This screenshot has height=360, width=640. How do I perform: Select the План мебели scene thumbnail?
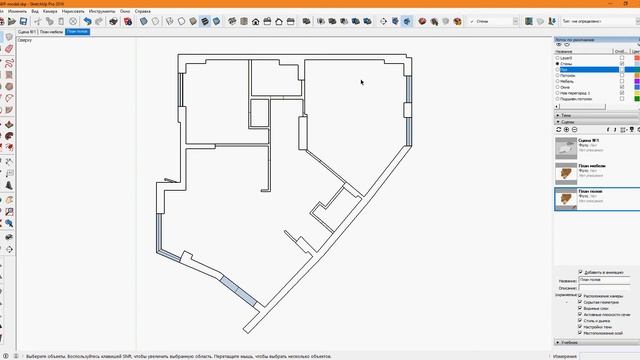coord(566,173)
